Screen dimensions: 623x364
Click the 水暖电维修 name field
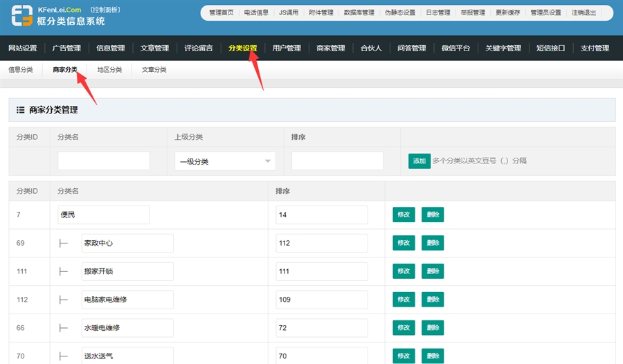coord(127,327)
